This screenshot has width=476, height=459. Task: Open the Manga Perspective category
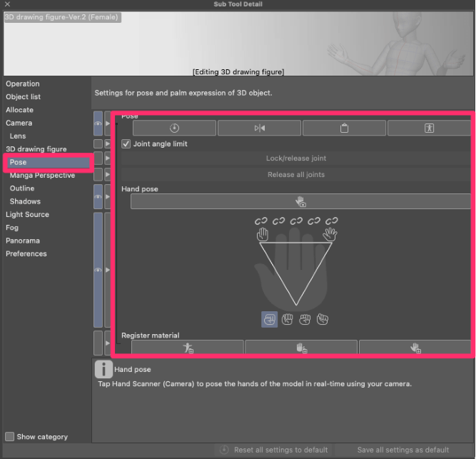pyautogui.click(x=42, y=175)
